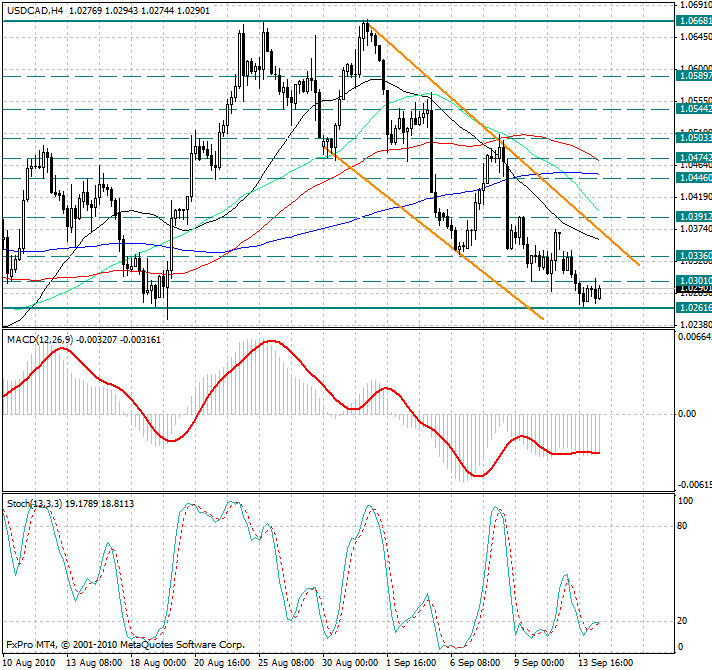This screenshot has width=712, height=670.
Task: Pick the 1.0446 price level label
Action: pyautogui.click(x=694, y=177)
